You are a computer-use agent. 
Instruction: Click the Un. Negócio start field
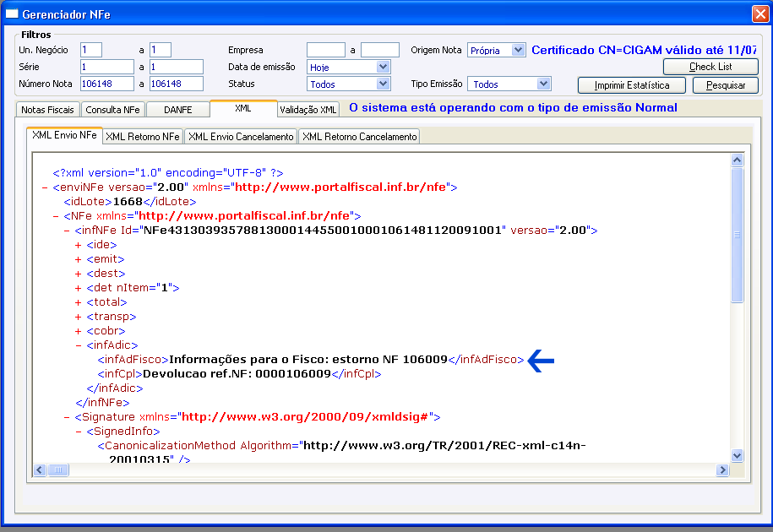click(x=91, y=50)
